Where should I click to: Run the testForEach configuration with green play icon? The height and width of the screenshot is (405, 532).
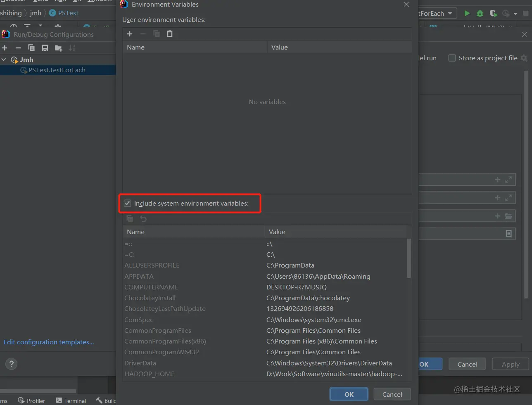tap(467, 13)
